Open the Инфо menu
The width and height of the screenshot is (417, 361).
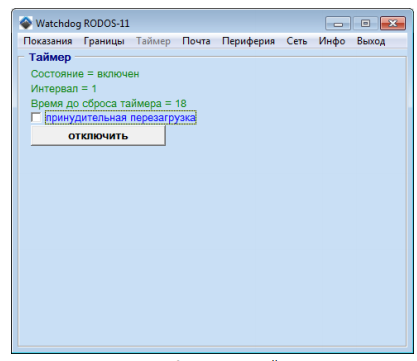[332, 41]
